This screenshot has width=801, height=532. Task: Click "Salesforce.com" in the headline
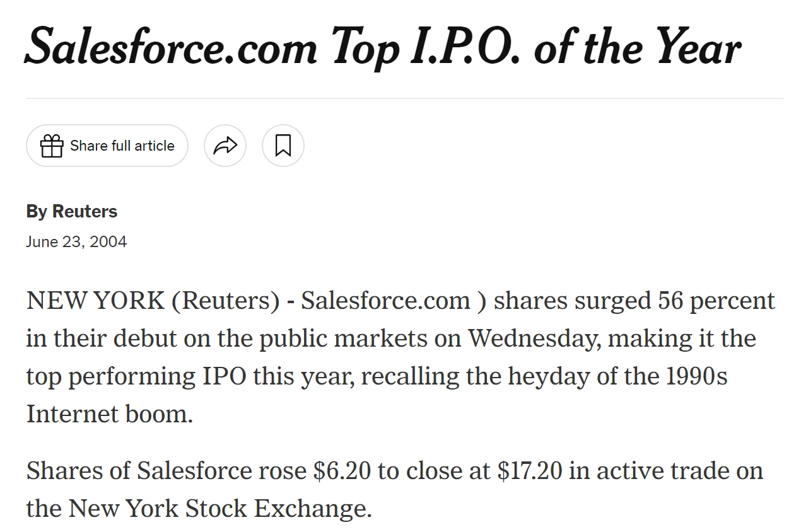click(x=171, y=49)
